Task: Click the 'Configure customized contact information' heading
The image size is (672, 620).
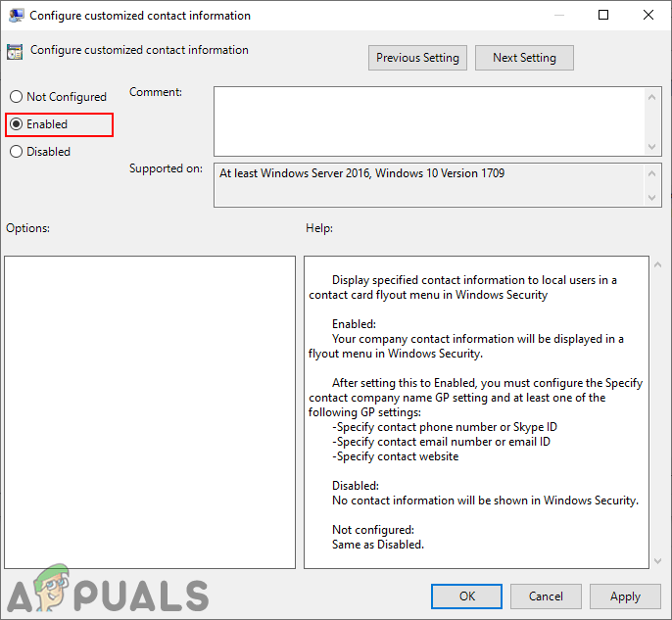Action: 139,50
